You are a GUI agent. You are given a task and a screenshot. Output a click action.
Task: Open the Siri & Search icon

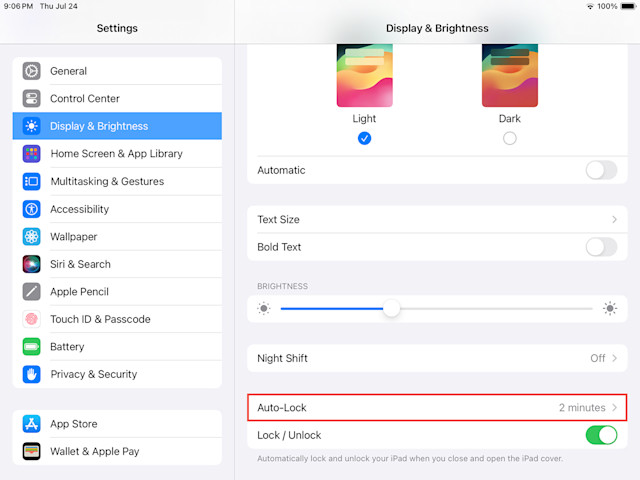(x=31, y=264)
